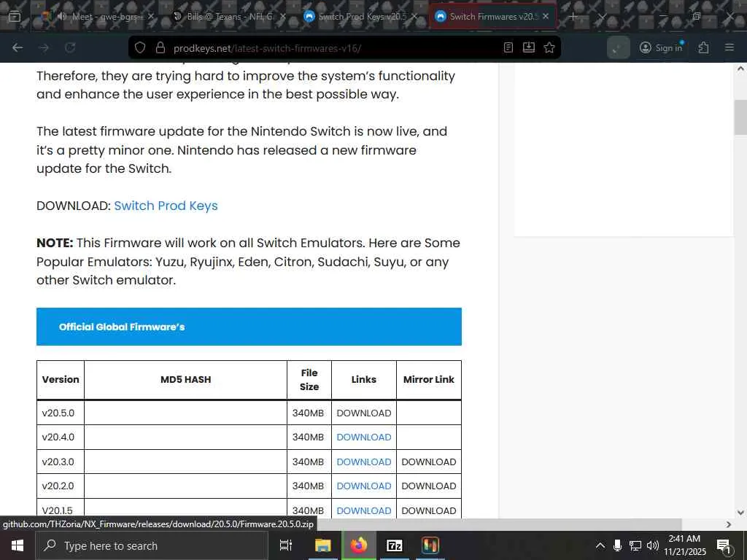Screen dimensions: 747x560
Task: Click the install/download icon in address bar
Action: coord(529,47)
